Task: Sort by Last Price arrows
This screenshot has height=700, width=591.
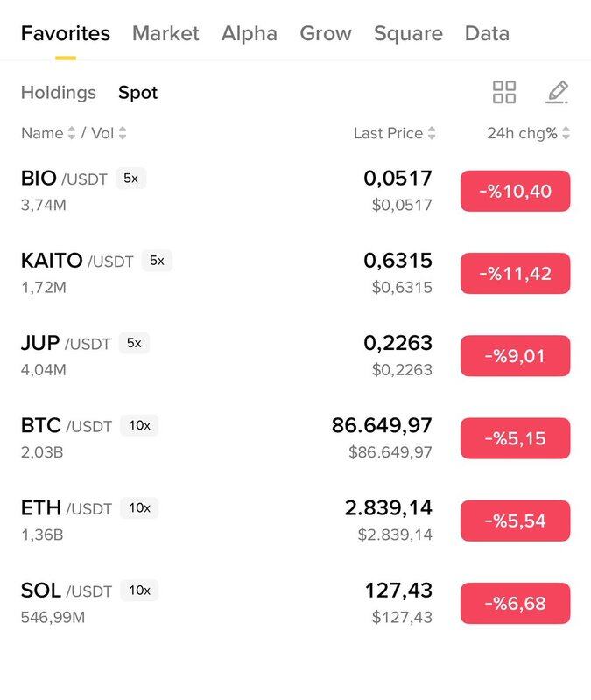Action: [432, 133]
